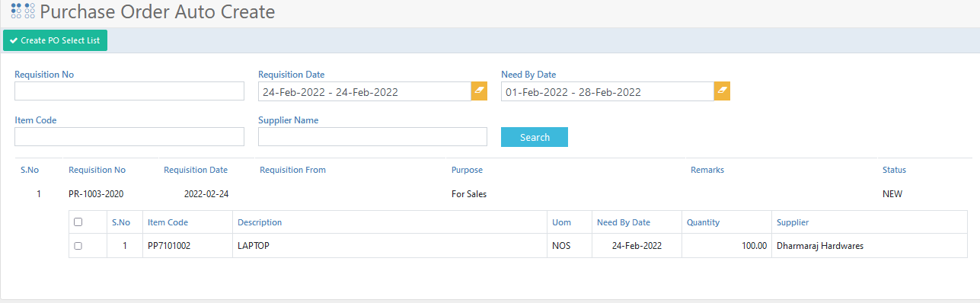
Task: Click the Status column header
Action: (894, 170)
